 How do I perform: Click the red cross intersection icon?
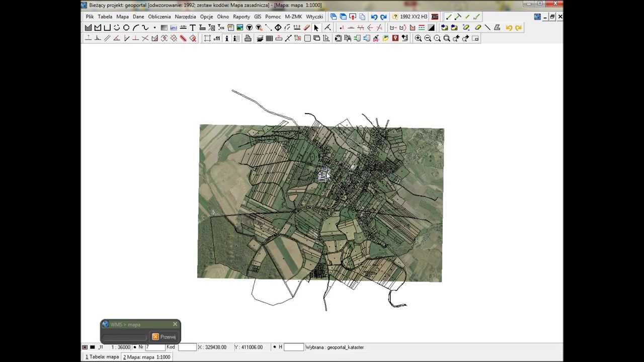click(x=145, y=38)
